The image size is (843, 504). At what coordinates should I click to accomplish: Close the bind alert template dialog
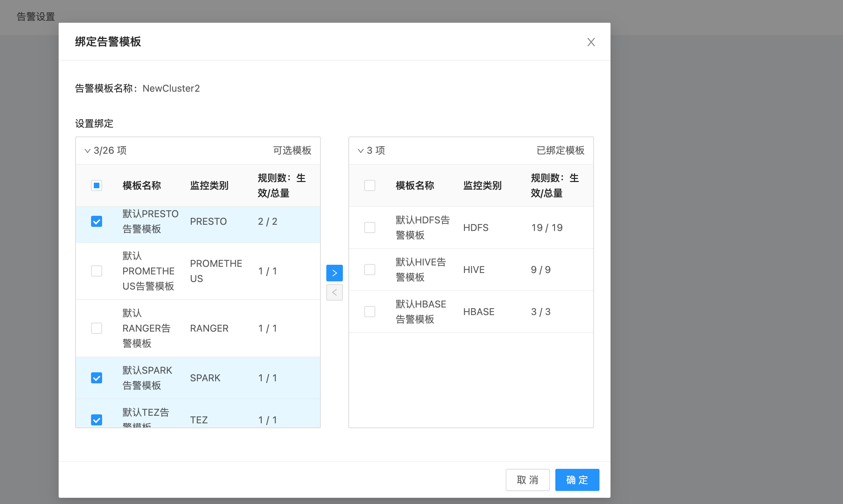point(591,42)
